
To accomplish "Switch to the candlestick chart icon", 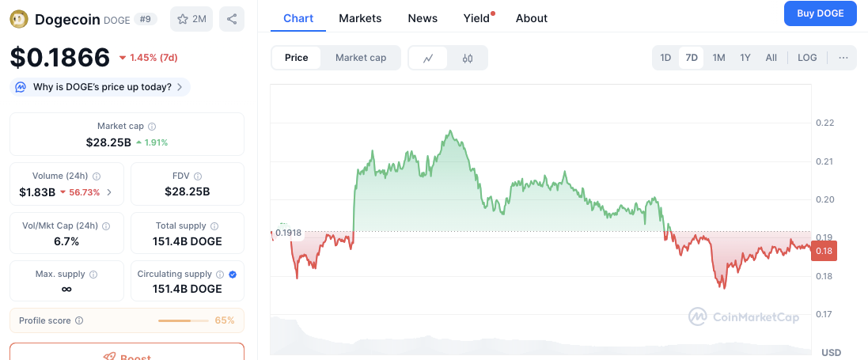I will (x=468, y=58).
